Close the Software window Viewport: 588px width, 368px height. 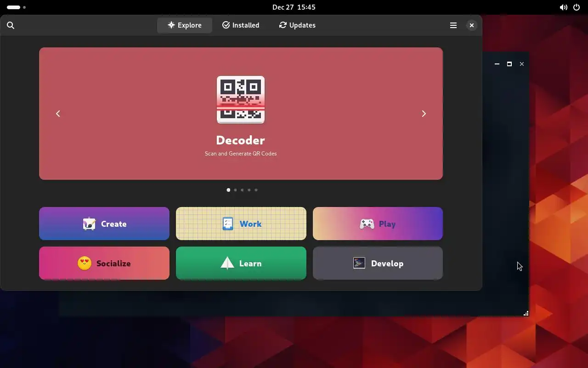(x=472, y=25)
